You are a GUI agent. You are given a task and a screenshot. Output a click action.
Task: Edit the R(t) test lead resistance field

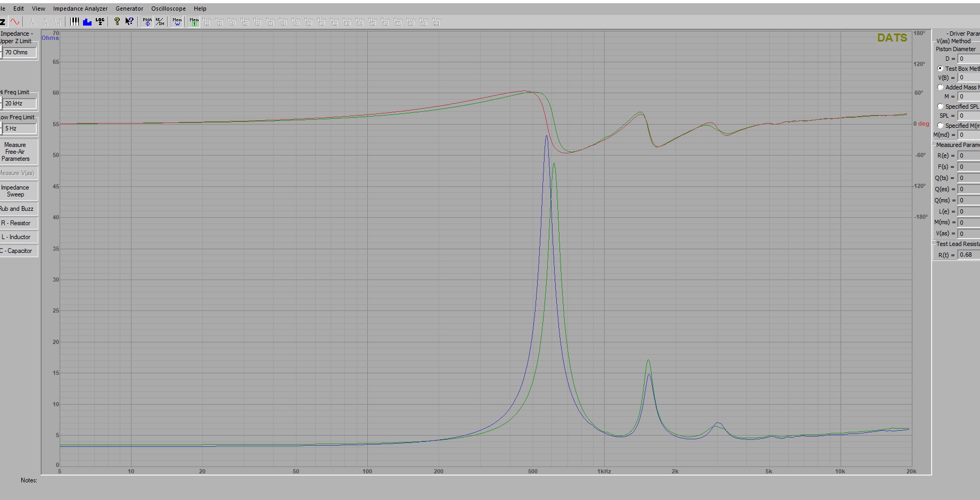pyautogui.click(x=969, y=255)
